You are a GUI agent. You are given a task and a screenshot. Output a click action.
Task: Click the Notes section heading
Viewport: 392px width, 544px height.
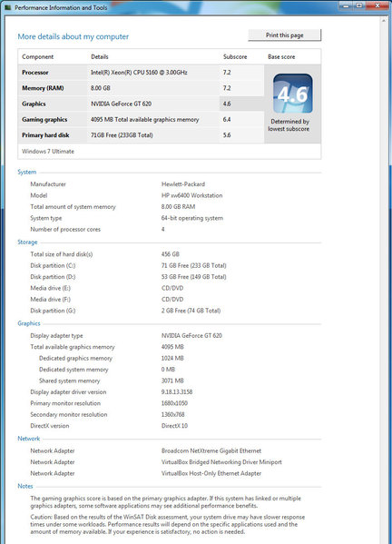pyautogui.click(x=25, y=486)
